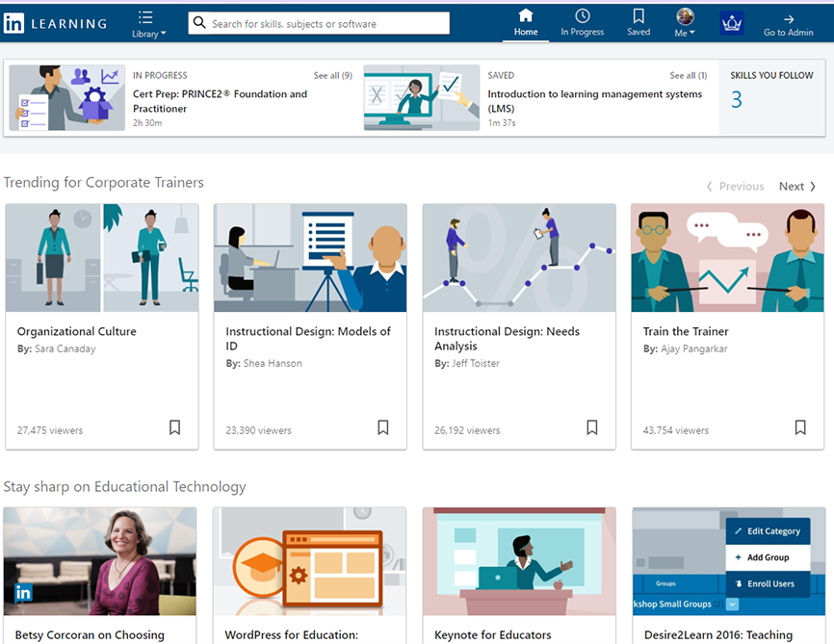Focus the skills search field
The width and height of the screenshot is (834, 644).
(319, 23)
